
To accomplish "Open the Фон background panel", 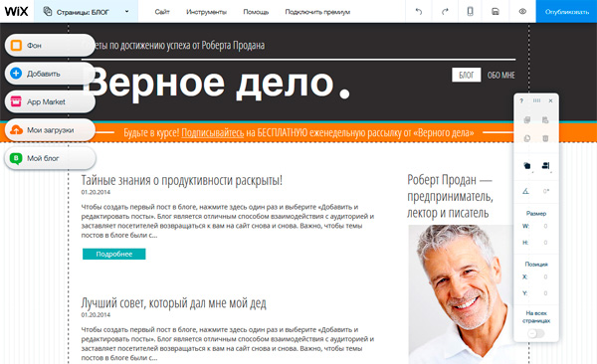I will 50,46.
